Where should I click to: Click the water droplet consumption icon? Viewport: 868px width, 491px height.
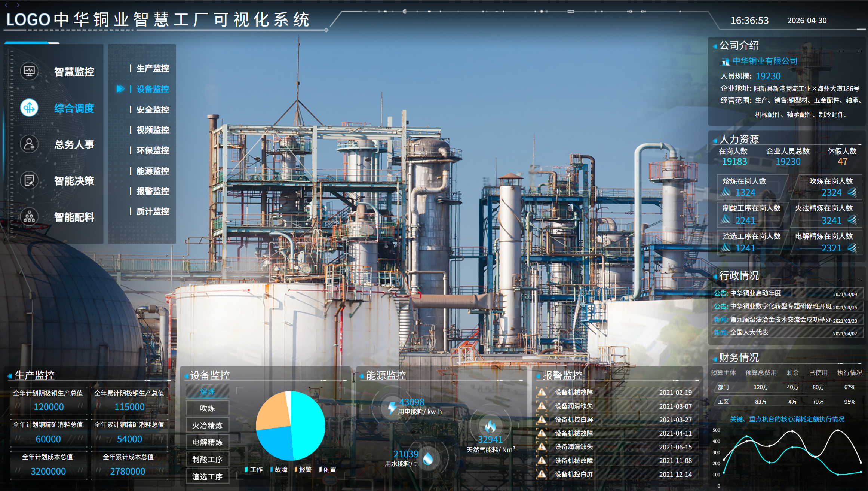[428, 458]
